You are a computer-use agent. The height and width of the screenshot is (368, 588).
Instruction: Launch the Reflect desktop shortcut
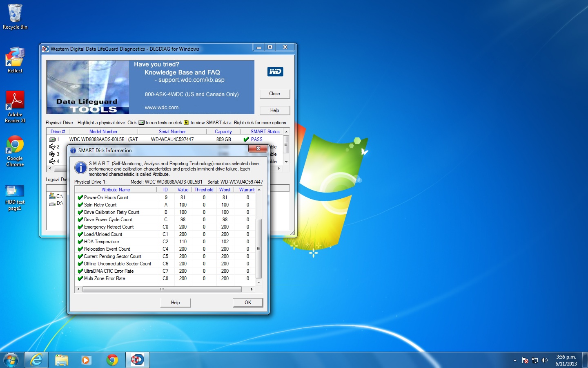point(15,60)
